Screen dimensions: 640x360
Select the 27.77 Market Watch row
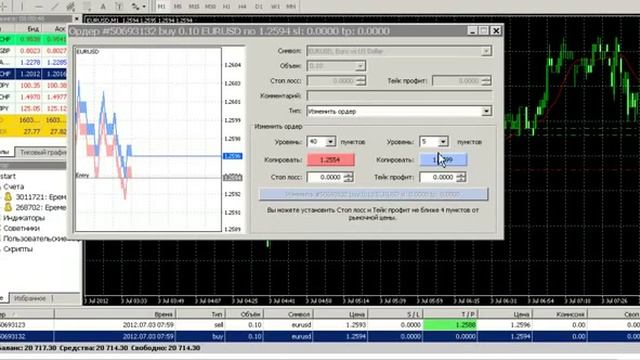coord(33,131)
